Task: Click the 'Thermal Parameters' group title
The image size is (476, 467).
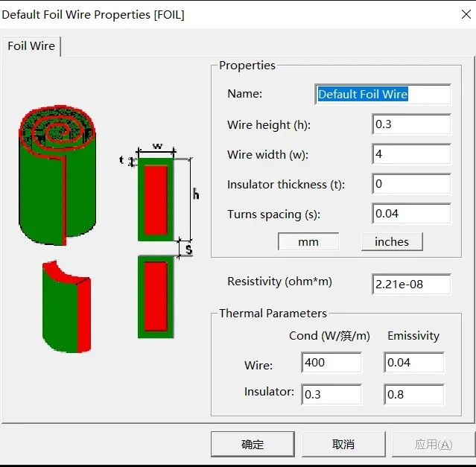Action: click(x=273, y=313)
